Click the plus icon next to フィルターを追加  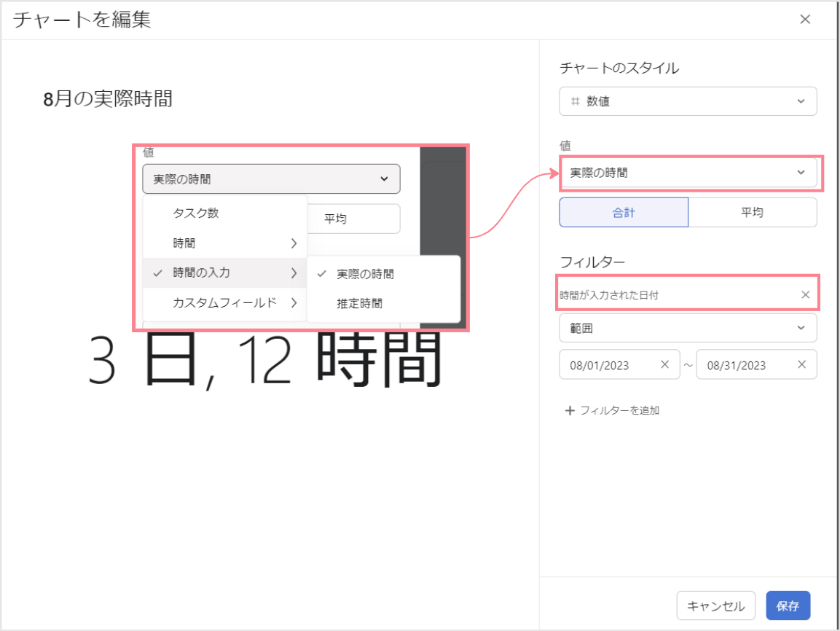pyautogui.click(x=570, y=410)
